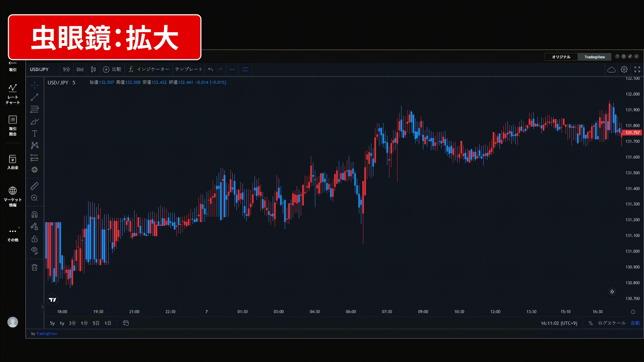Open the cloud save layout icon
This screenshot has height=362, width=644.
[611, 69]
